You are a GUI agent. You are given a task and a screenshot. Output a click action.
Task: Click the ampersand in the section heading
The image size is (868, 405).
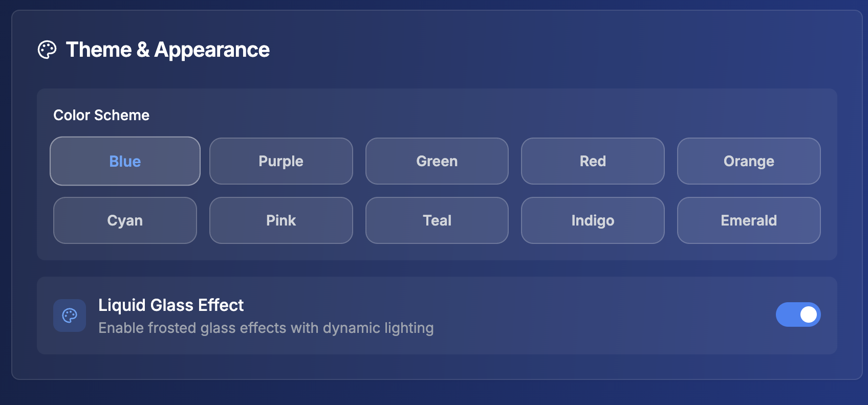click(143, 50)
